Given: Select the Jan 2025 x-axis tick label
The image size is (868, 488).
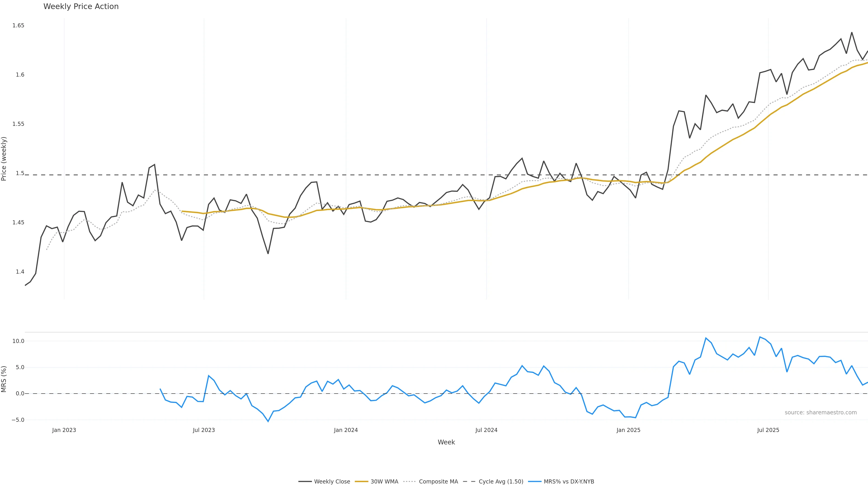Looking at the screenshot, I should tap(628, 430).
